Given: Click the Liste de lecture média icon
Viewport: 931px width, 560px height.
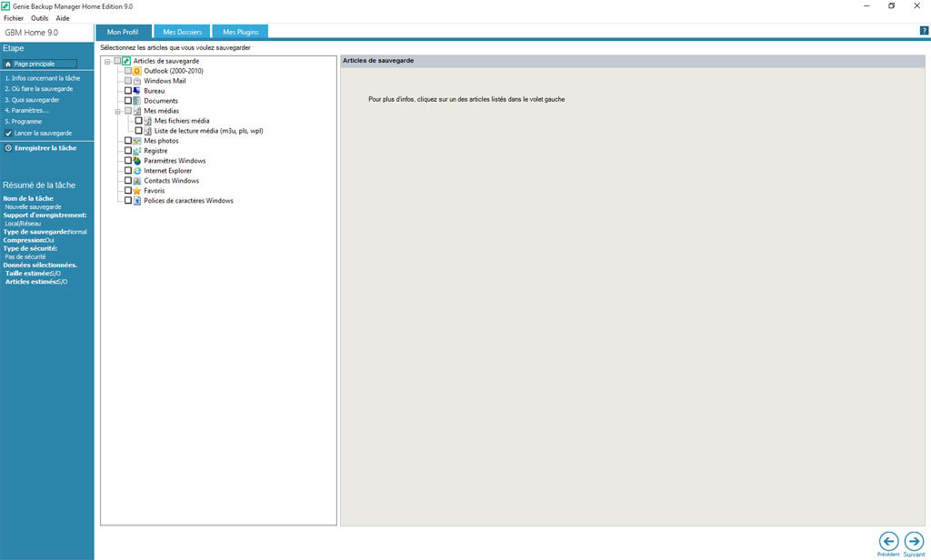Looking at the screenshot, I should tap(148, 131).
